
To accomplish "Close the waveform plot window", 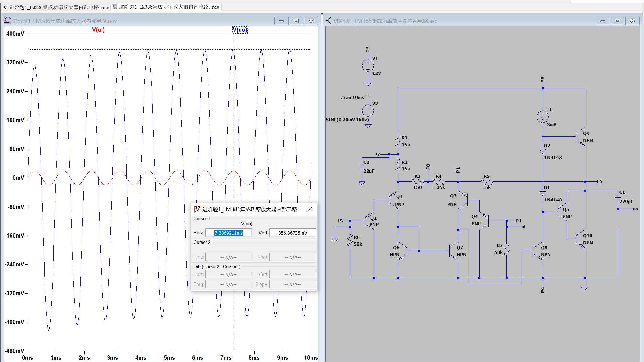I will [x=311, y=21].
